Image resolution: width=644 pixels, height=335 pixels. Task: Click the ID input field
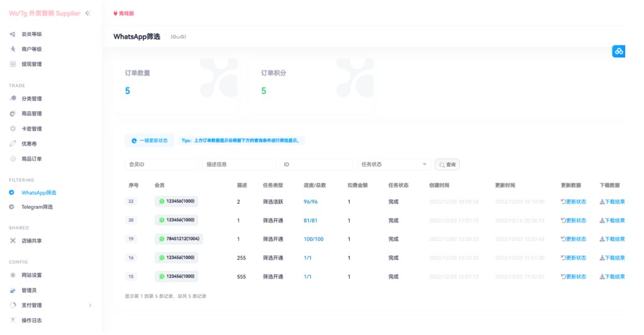316,164
